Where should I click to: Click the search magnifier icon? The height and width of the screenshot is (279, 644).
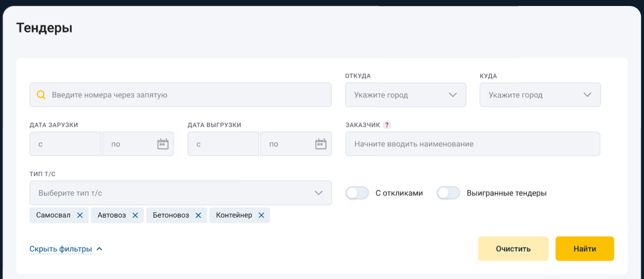click(x=41, y=95)
